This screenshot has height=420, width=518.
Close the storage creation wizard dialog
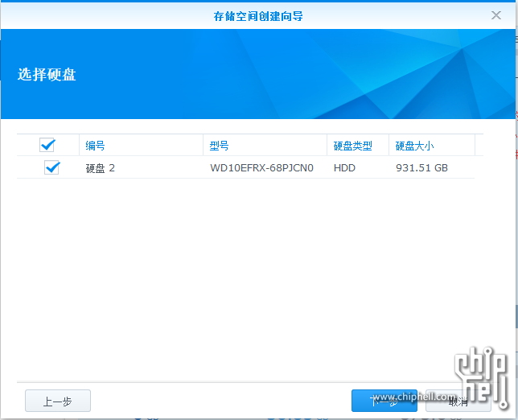(495, 15)
